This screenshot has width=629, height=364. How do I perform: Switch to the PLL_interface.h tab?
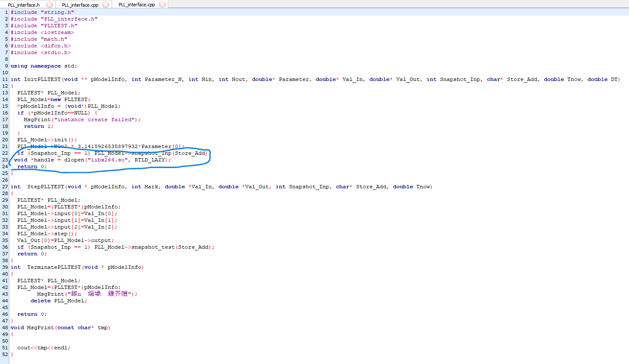pos(23,5)
